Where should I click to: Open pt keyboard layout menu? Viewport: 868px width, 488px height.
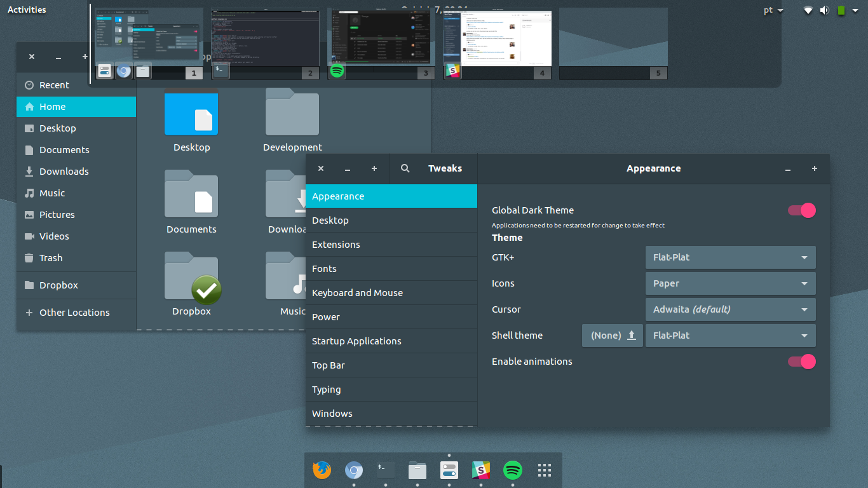[x=773, y=10]
